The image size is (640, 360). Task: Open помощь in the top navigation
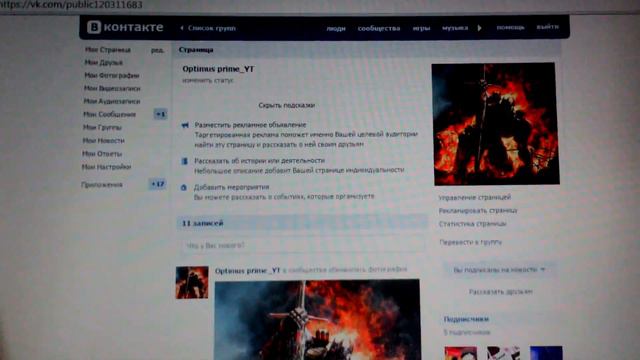(510, 27)
